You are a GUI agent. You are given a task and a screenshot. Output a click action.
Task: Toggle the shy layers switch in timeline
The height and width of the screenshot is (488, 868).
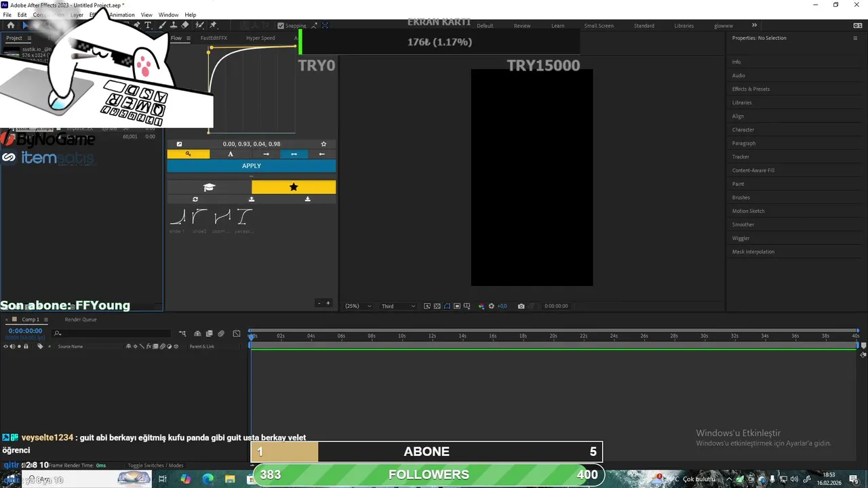197,333
